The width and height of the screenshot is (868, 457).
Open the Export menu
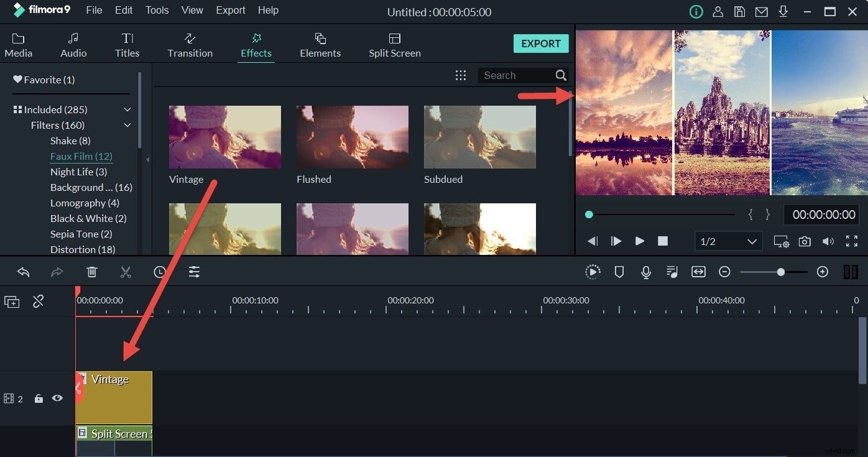point(230,10)
